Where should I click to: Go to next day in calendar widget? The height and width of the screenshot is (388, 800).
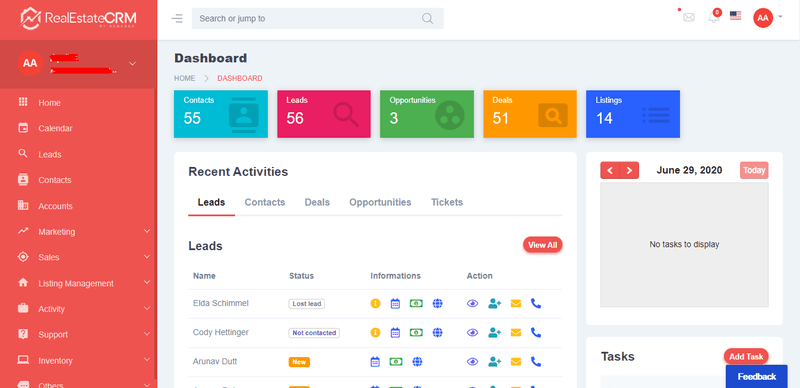tap(629, 171)
